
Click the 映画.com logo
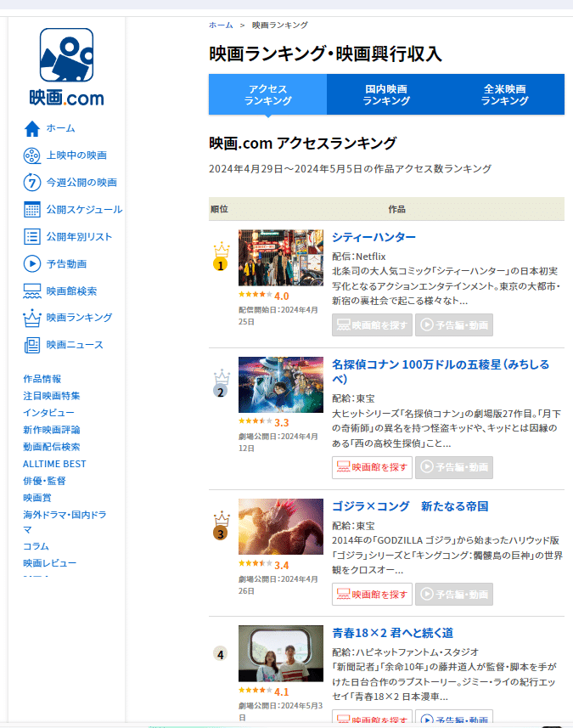coord(66,67)
